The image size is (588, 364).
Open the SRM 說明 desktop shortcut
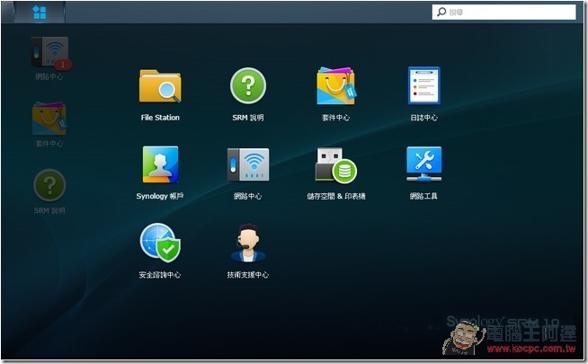click(x=49, y=185)
